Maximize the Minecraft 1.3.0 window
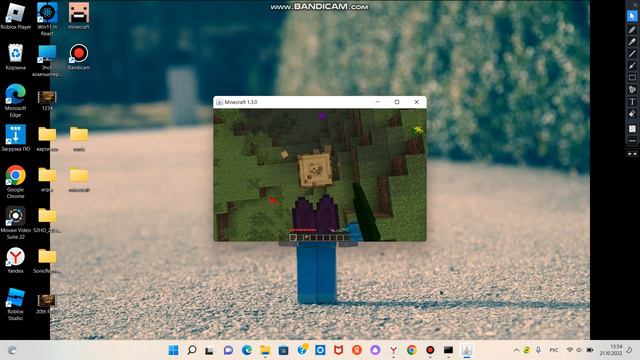 (x=397, y=102)
